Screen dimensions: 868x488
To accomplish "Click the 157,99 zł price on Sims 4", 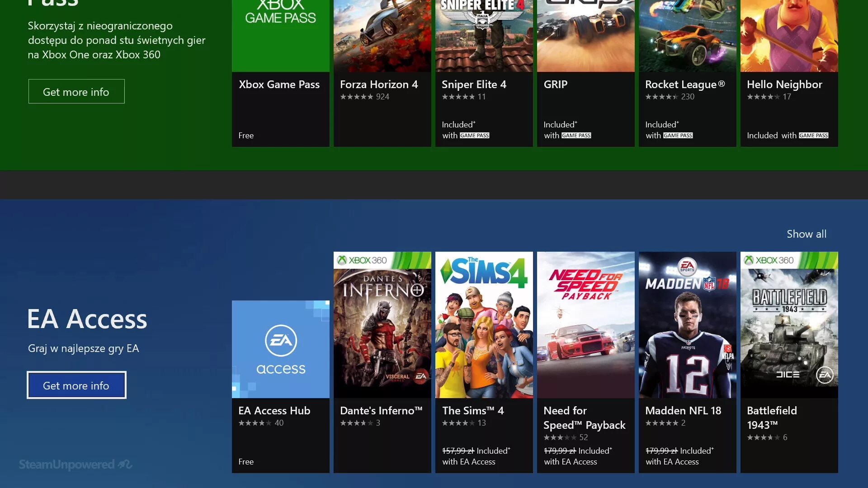I will tap(458, 451).
